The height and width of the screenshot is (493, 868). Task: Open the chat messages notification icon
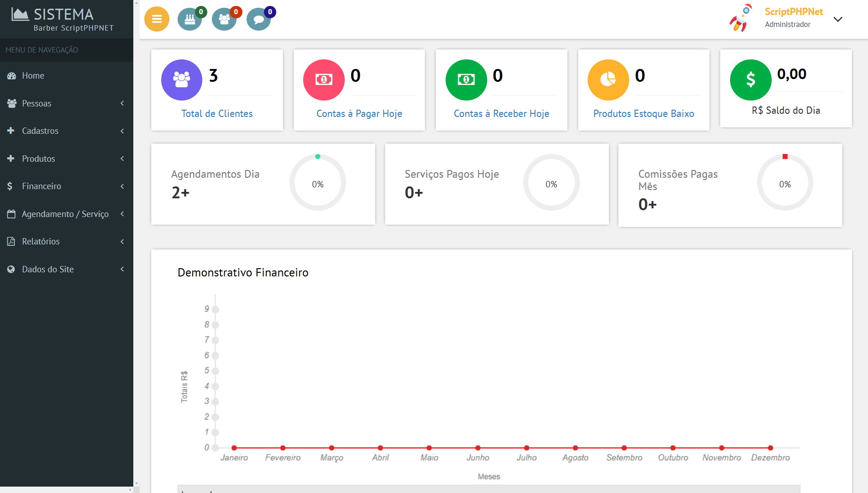point(258,20)
